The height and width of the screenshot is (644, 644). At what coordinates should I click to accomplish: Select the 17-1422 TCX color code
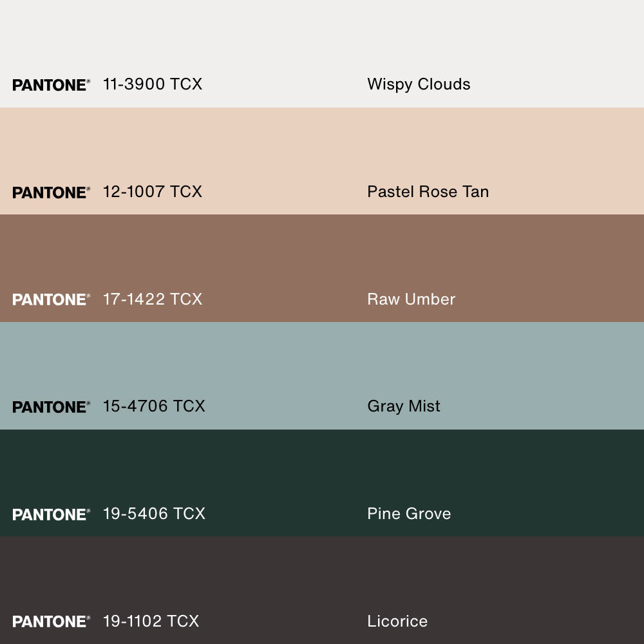(153, 299)
